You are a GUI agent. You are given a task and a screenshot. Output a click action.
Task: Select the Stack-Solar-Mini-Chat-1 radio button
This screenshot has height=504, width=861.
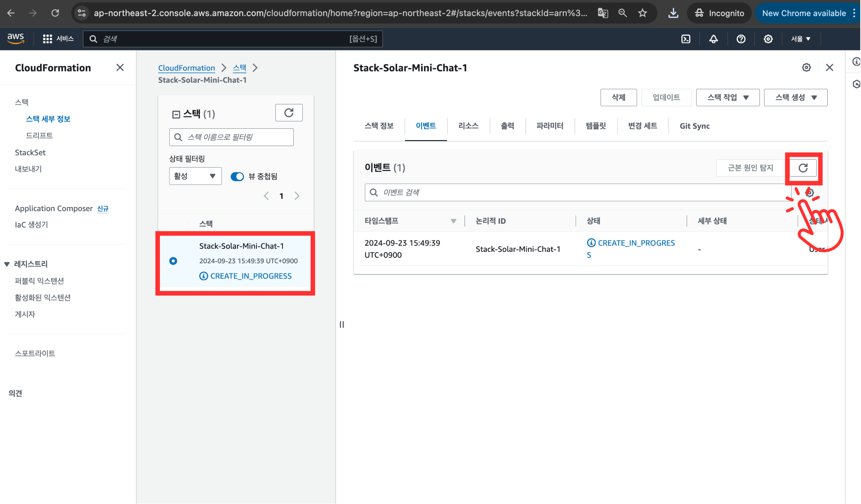coord(173,261)
